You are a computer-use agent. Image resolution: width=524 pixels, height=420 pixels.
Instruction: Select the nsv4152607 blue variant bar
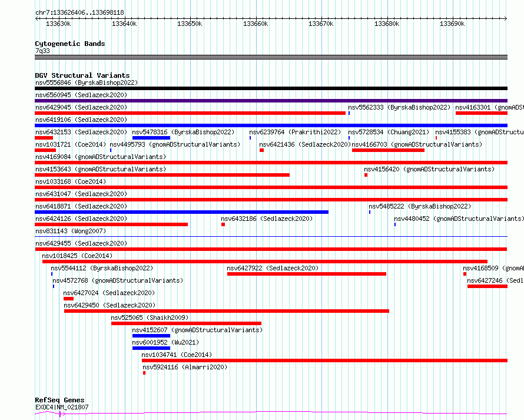151,336
